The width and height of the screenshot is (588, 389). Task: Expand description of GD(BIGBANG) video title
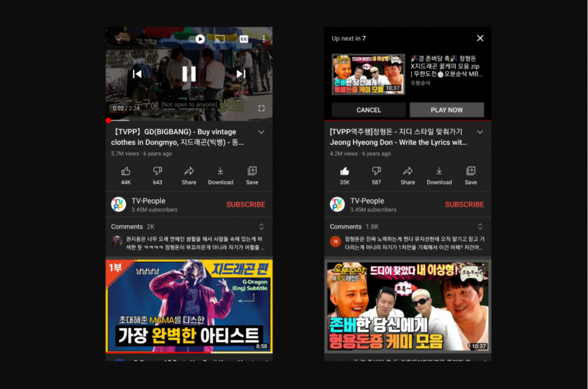(261, 132)
